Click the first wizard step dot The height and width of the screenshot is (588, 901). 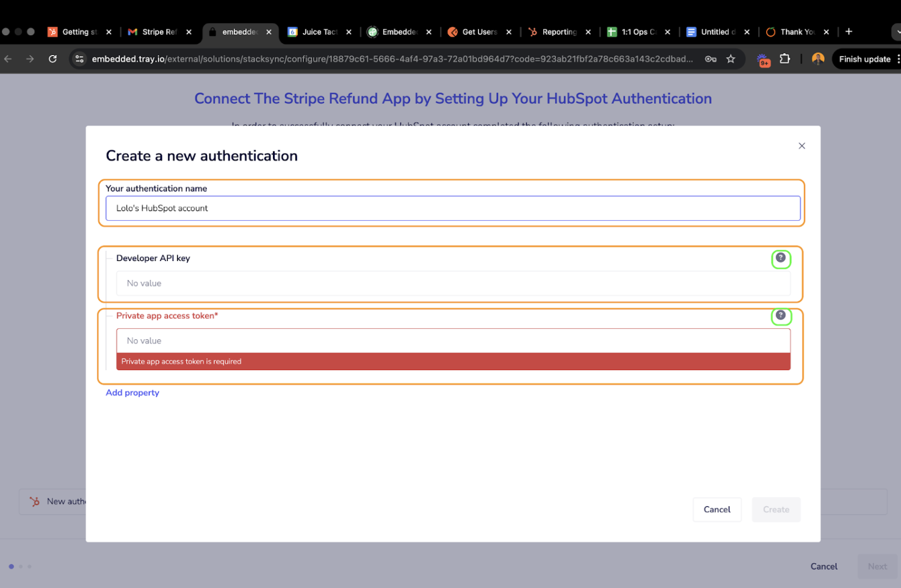tap(11, 567)
